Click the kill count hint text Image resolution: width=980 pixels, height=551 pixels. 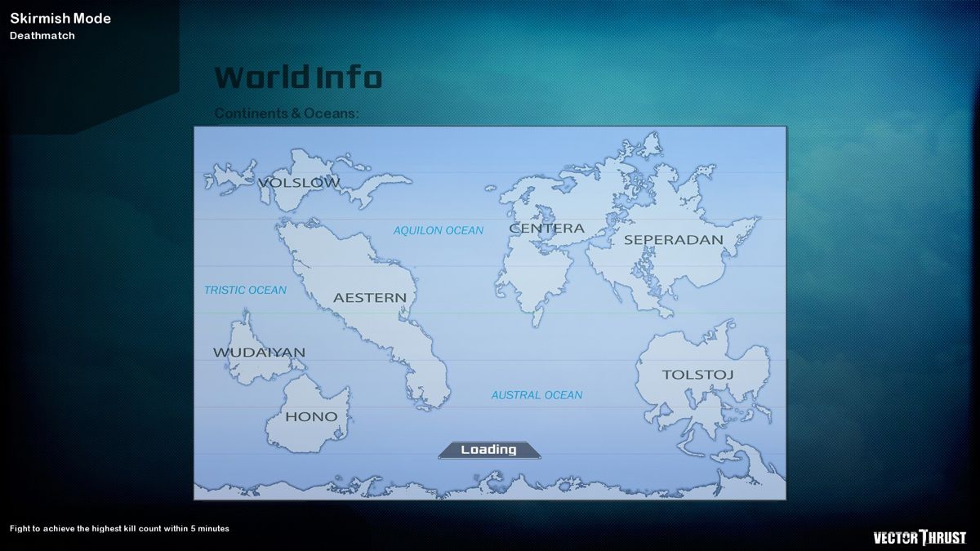click(119, 529)
